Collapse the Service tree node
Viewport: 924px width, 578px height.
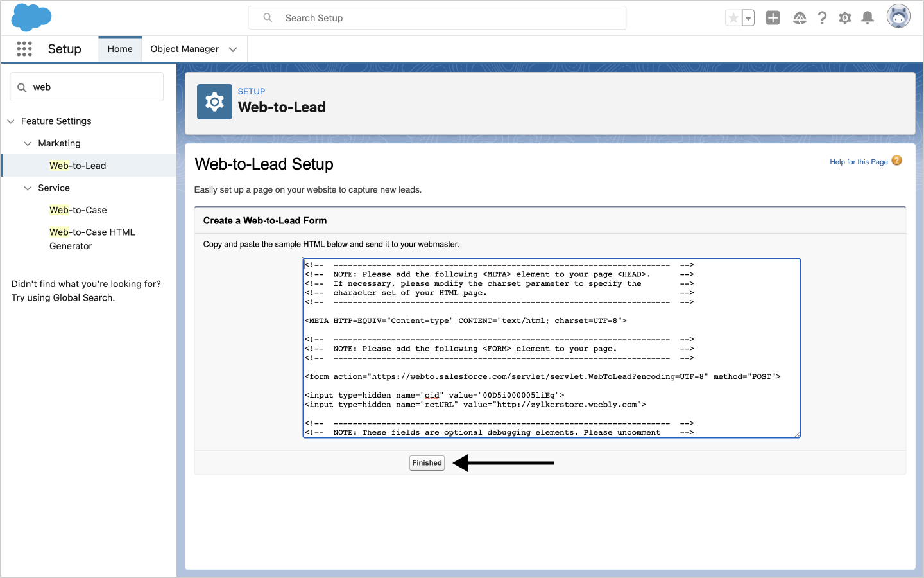28,188
